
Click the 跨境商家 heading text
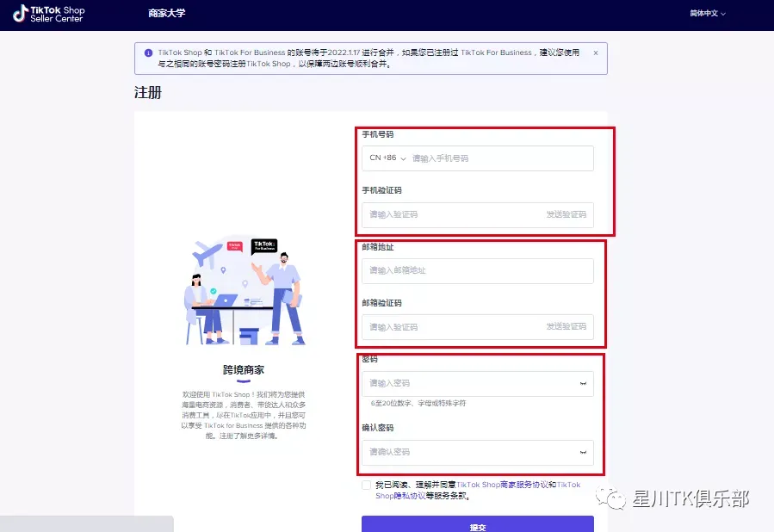click(244, 369)
